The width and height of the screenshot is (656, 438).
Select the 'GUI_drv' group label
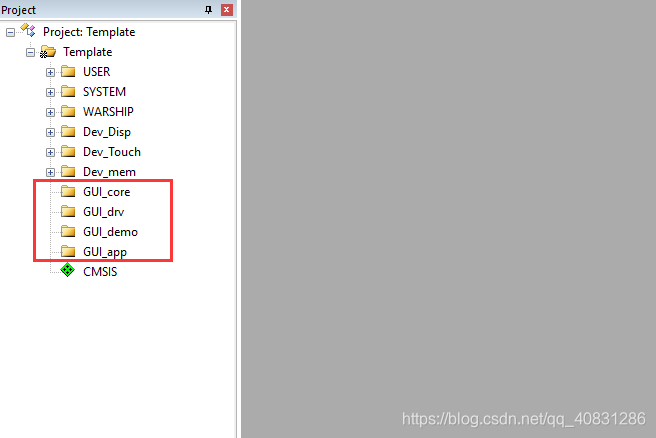[104, 212]
